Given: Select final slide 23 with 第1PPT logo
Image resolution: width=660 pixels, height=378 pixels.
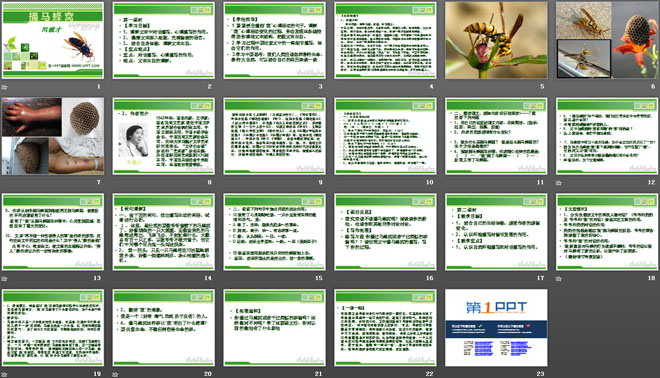Looking at the screenshot, I should click(496, 327).
